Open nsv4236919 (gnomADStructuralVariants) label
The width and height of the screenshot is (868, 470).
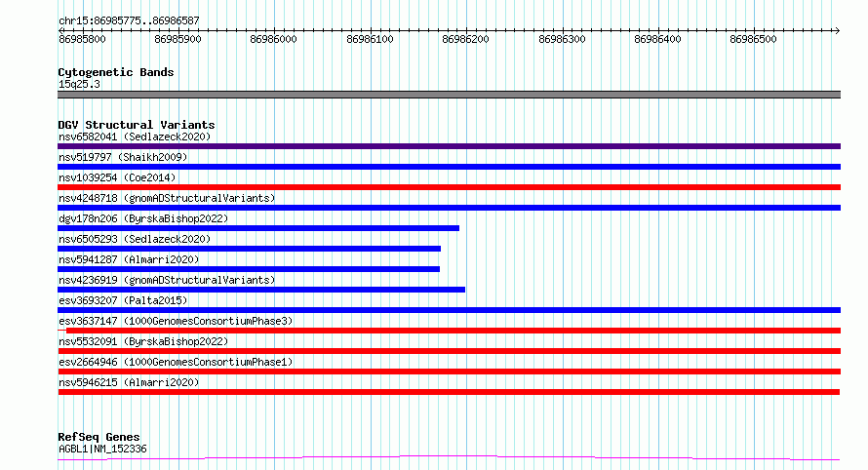167,280
